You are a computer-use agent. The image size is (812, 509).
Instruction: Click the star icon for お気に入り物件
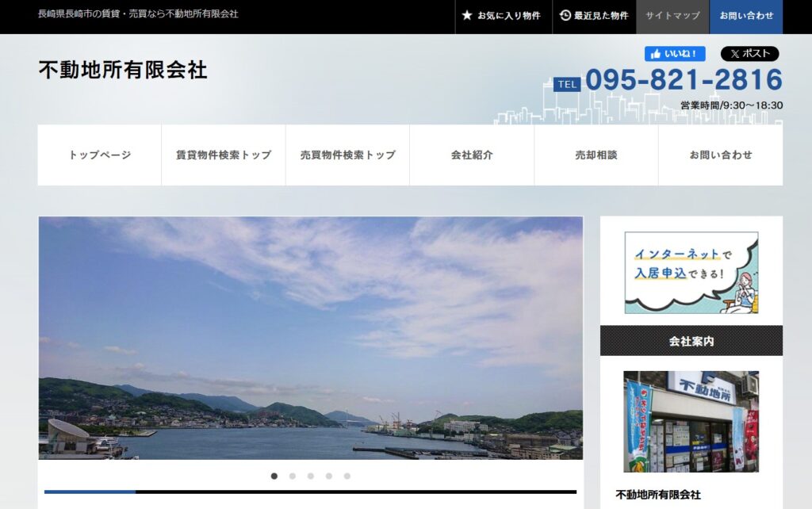coord(467,16)
